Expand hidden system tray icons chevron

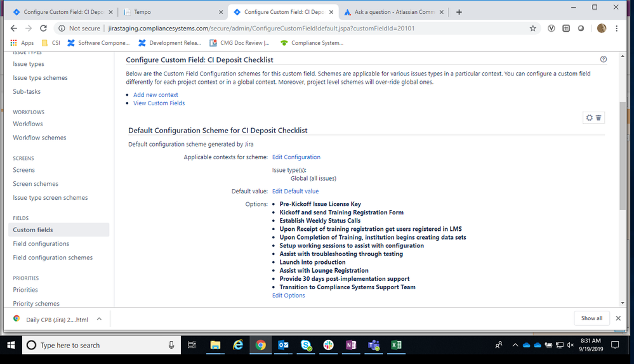[x=515, y=345]
